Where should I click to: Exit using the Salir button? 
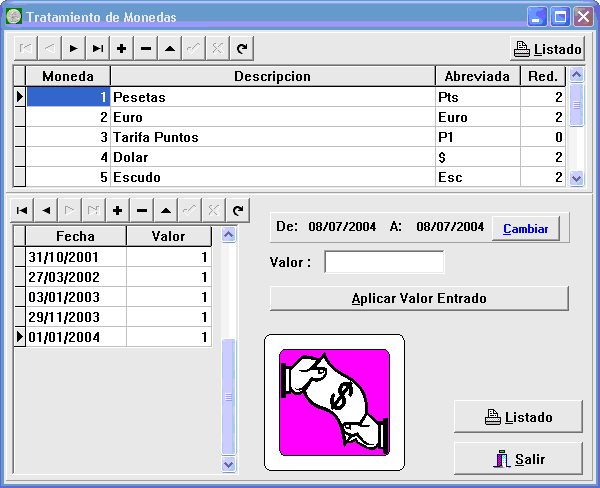click(x=517, y=459)
